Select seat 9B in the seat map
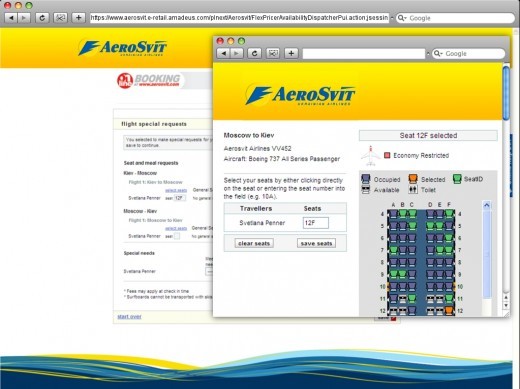 403,274
